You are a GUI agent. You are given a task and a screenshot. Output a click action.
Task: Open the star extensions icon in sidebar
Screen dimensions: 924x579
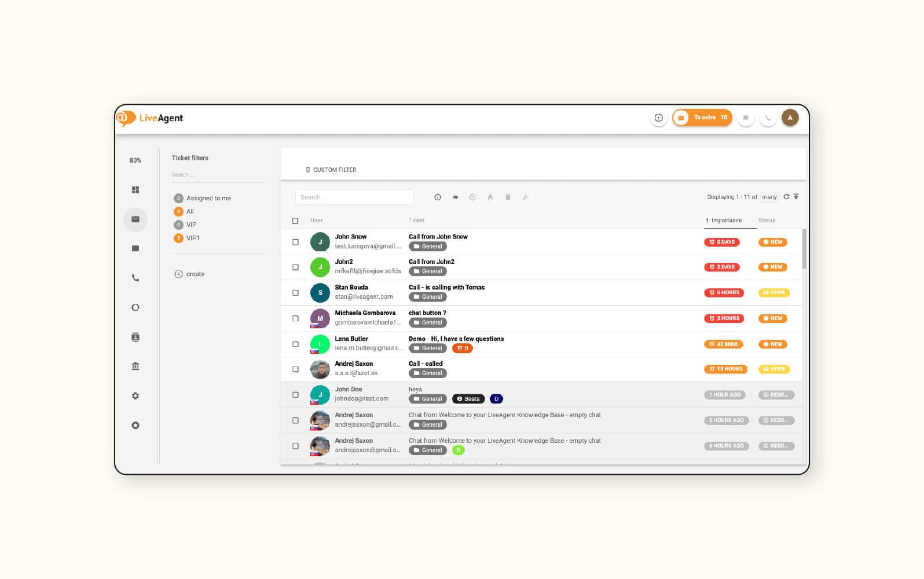(135, 426)
